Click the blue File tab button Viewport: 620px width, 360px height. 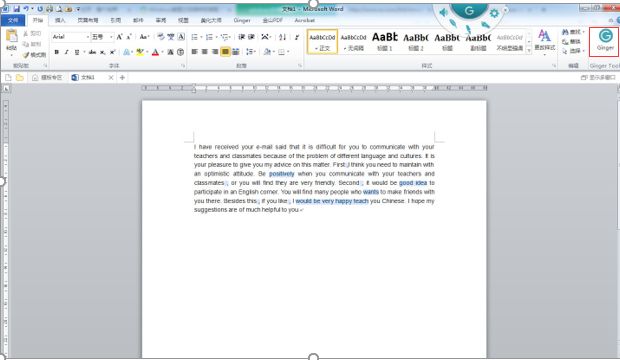tap(13, 20)
